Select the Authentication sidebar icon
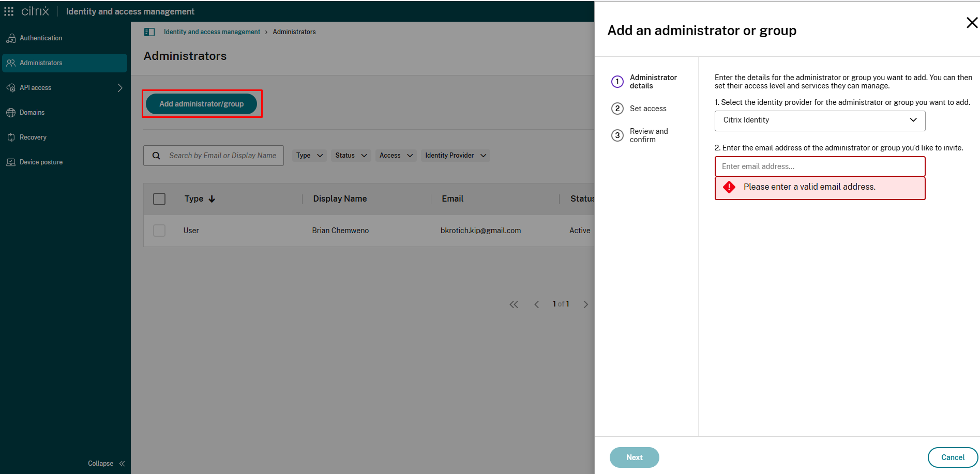This screenshot has height=474, width=980. click(x=11, y=38)
